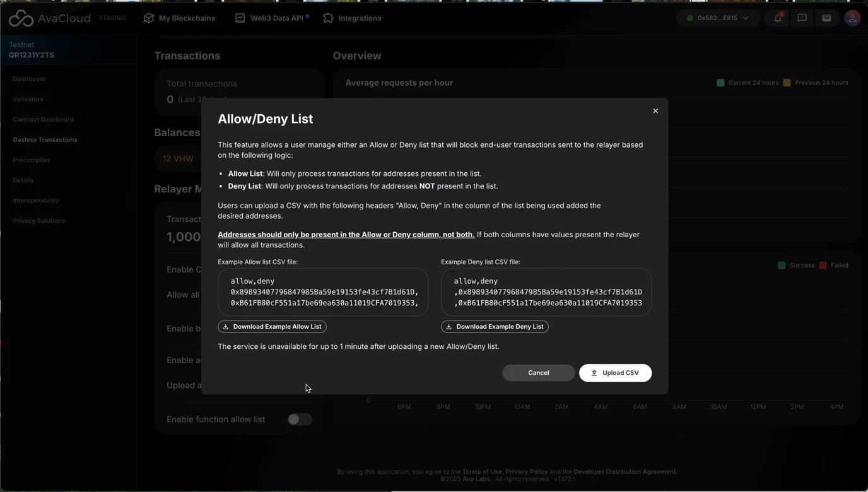Viewport: 868px width, 492px height.
Task: Click the Cancel button
Action: tap(538, 373)
